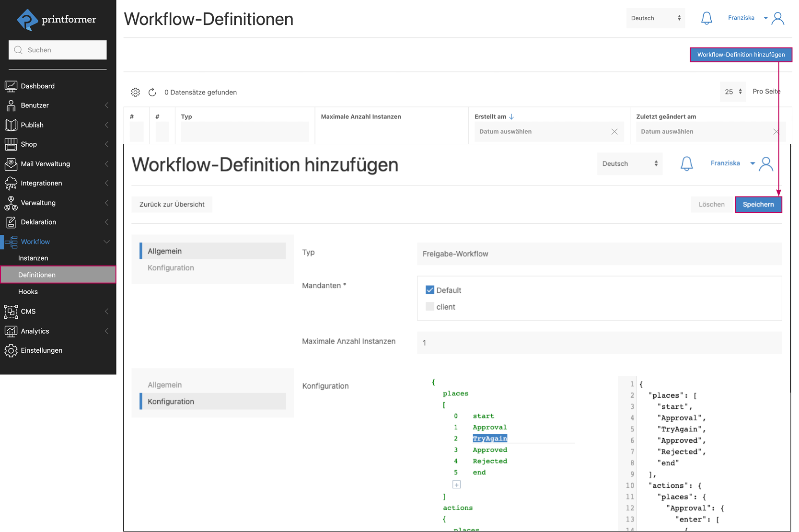Save the workflow with the Speichern button

pos(758,204)
